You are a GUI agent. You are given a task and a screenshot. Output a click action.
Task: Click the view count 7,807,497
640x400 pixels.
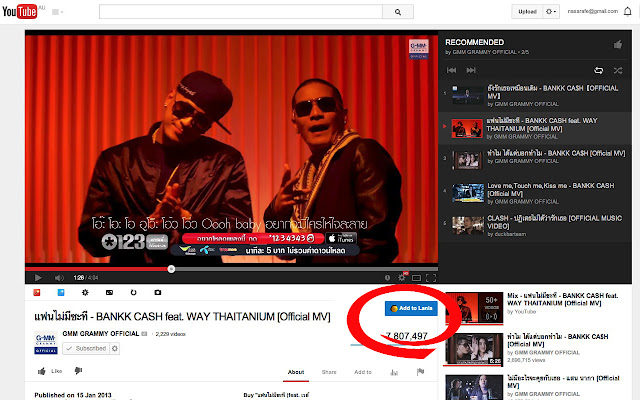point(407,336)
